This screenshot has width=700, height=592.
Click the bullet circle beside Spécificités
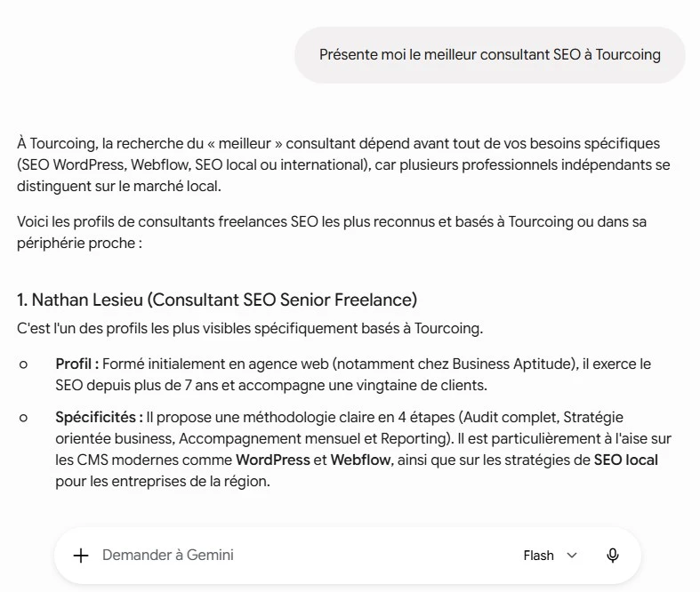coord(23,418)
